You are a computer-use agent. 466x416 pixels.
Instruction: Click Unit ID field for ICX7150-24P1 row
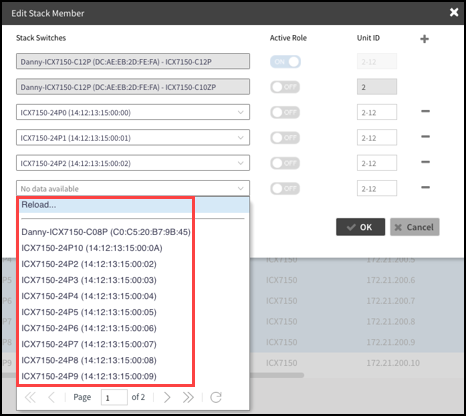click(377, 138)
